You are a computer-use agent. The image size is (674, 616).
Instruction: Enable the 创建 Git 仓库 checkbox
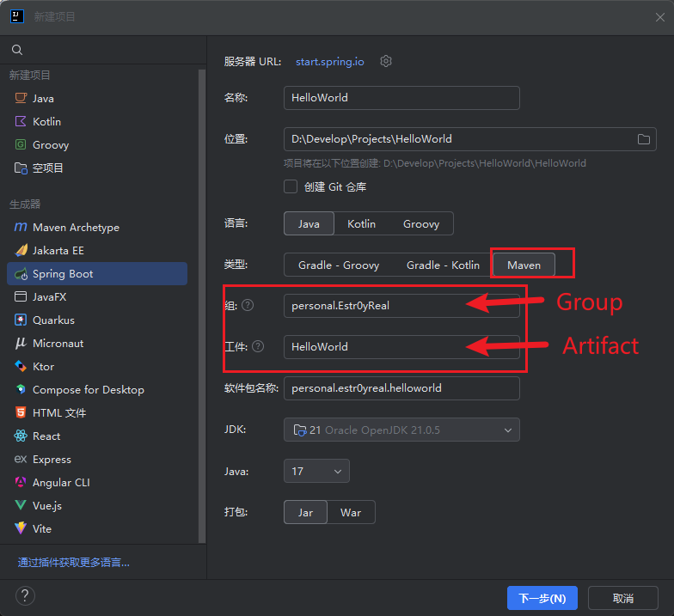[x=291, y=186]
